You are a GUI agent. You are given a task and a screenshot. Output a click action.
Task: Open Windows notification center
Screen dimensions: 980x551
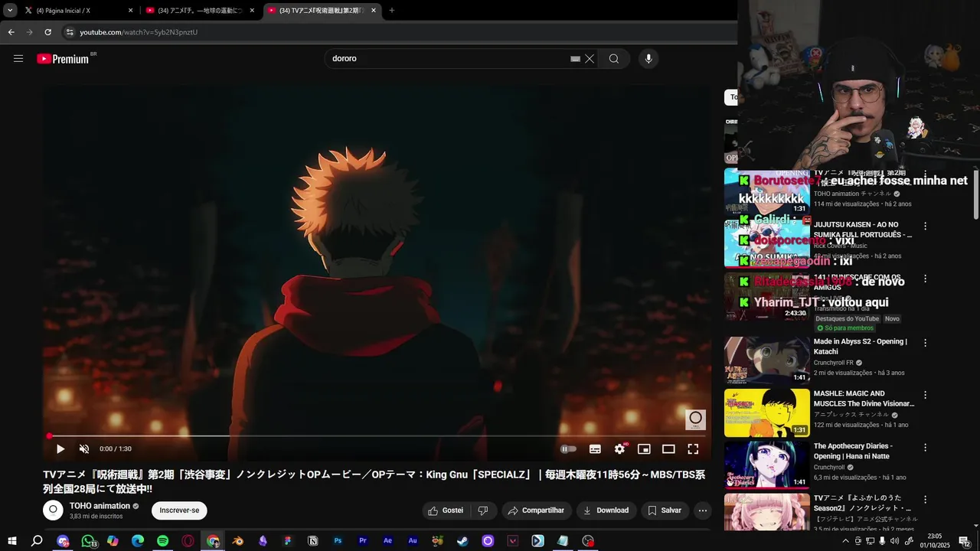pyautogui.click(x=965, y=541)
